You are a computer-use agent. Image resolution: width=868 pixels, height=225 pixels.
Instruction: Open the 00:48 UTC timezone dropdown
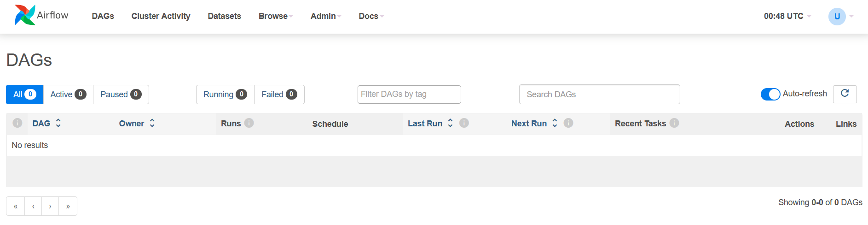pos(787,16)
